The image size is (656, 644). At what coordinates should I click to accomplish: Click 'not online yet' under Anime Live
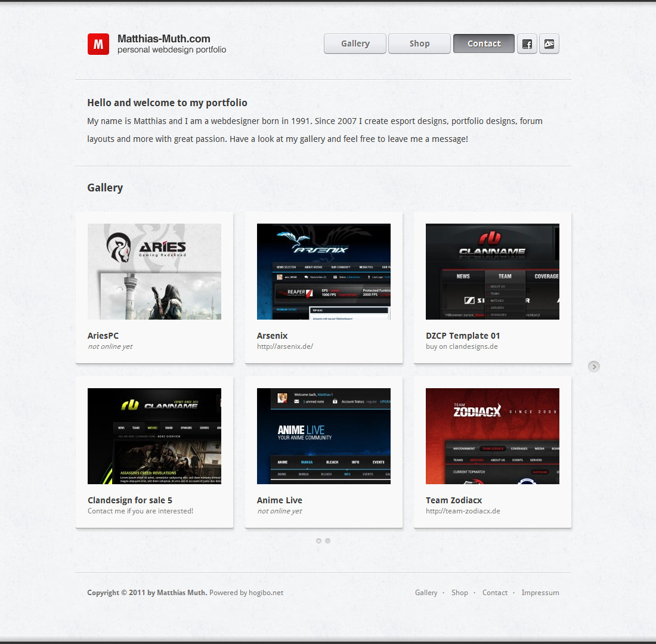pos(280,511)
